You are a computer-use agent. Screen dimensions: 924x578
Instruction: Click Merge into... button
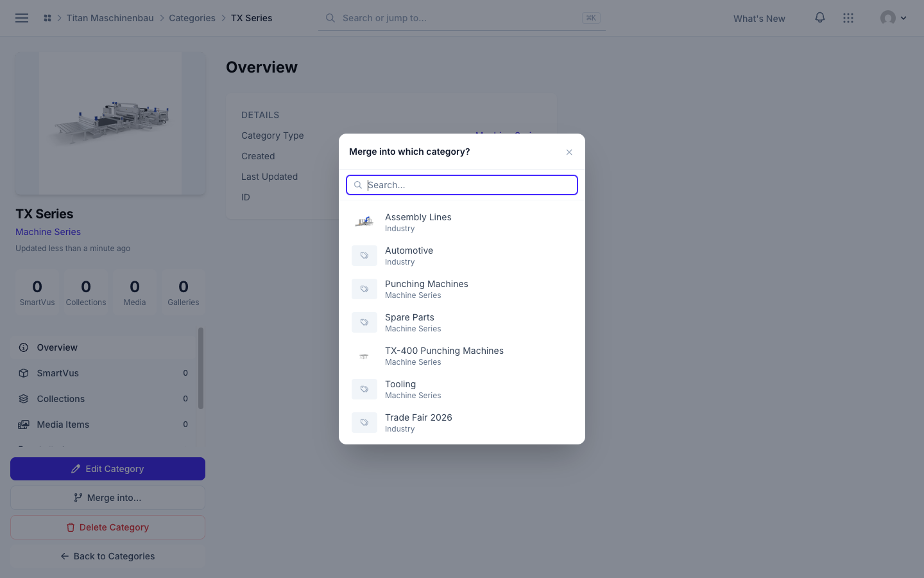(x=108, y=498)
